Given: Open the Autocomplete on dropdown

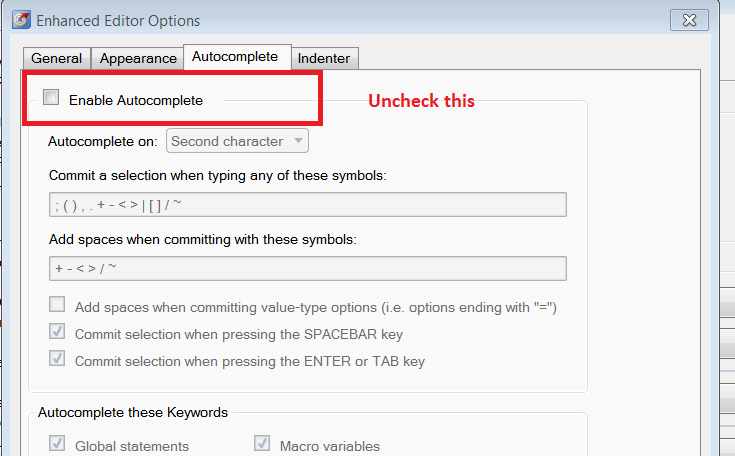Looking at the screenshot, I should [238, 141].
